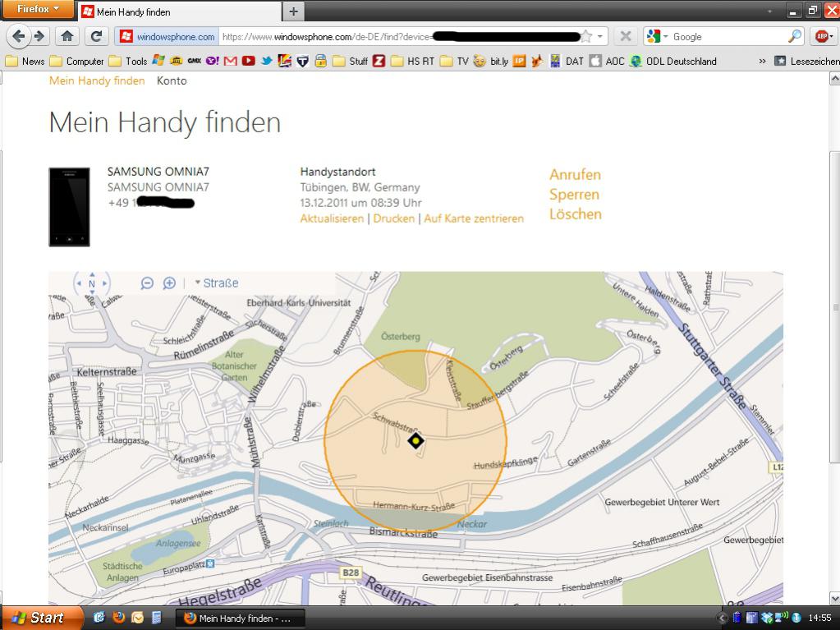
Task: Open the Lesezeichen bookmarks menu
Action: (x=807, y=61)
